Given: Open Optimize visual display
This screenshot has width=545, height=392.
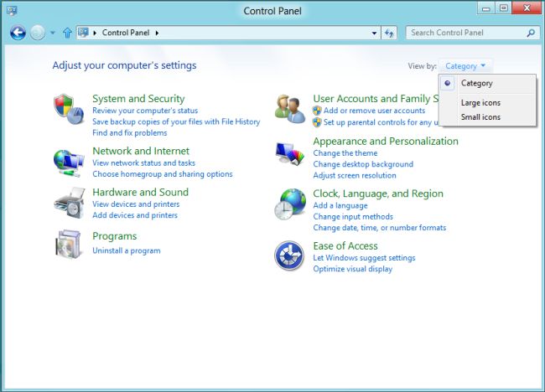Looking at the screenshot, I should click(x=352, y=269).
